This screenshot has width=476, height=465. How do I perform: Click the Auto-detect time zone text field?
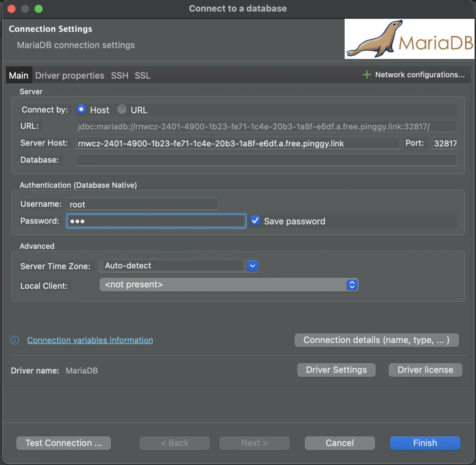[x=173, y=266]
